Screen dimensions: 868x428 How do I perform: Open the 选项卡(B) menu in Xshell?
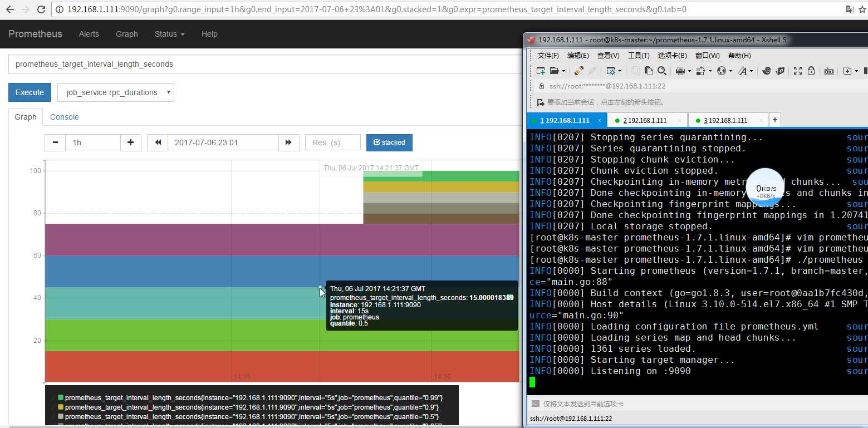point(672,56)
